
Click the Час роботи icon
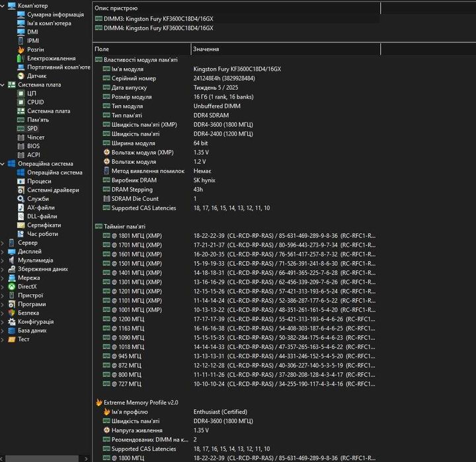pyautogui.click(x=21, y=234)
